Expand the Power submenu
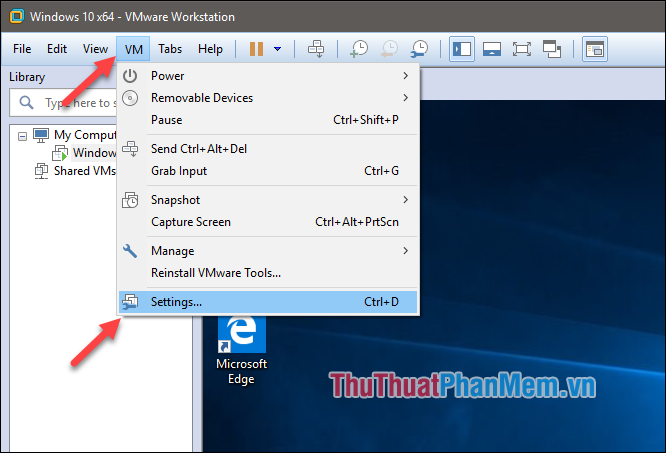 coord(268,76)
